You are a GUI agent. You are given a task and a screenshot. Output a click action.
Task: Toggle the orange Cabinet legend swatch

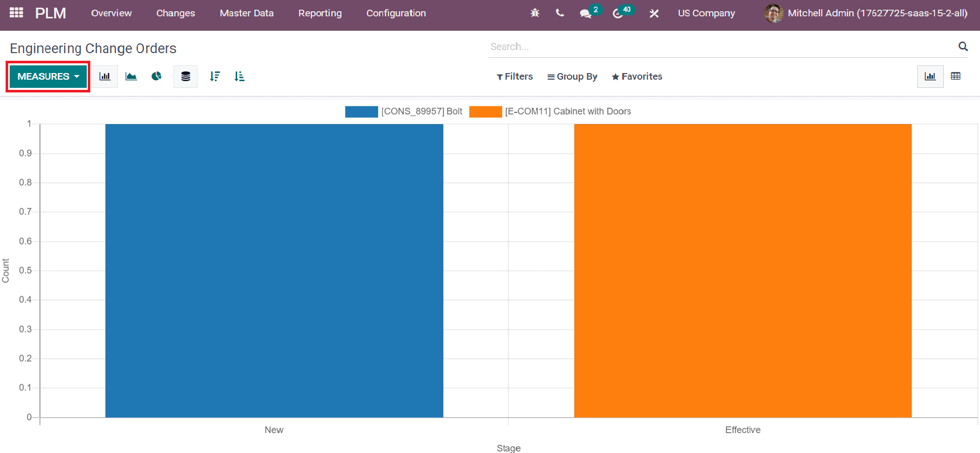(485, 111)
